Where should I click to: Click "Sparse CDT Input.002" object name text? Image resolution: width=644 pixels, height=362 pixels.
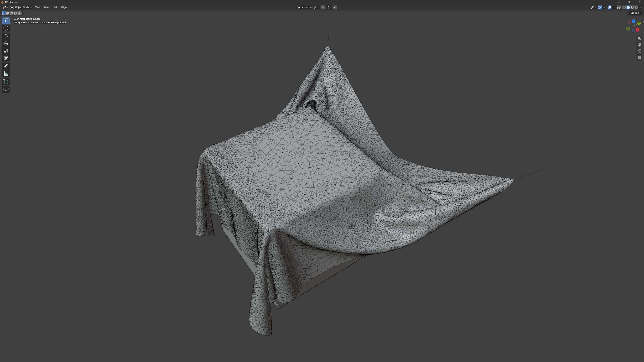click(53, 23)
